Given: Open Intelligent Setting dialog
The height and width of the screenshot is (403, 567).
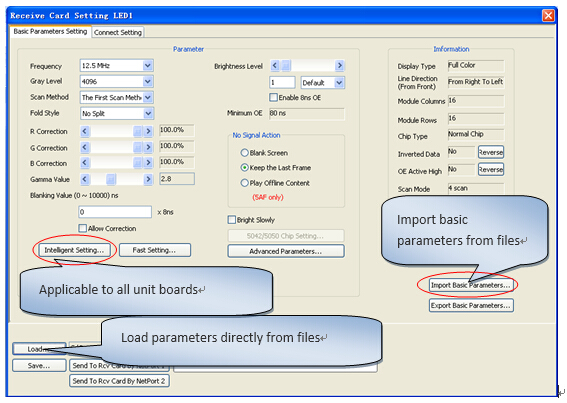Looking at the screenshot, I should pyautogui.click(x=74, y=250).
